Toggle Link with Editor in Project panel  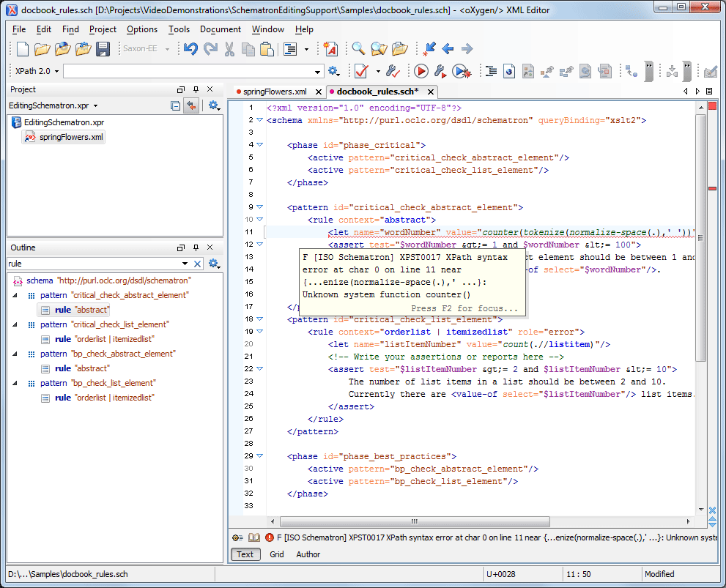pyautogui.click(x=190, y=105)
